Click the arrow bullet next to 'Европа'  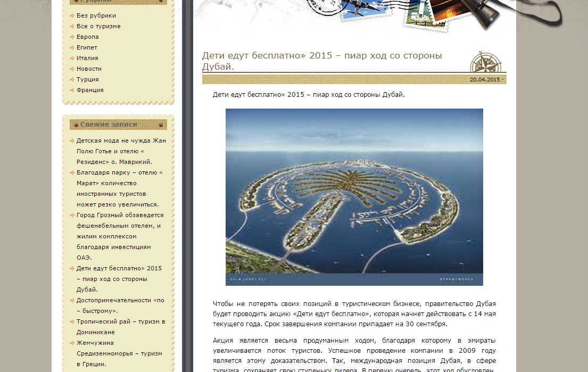coord(72,37)
